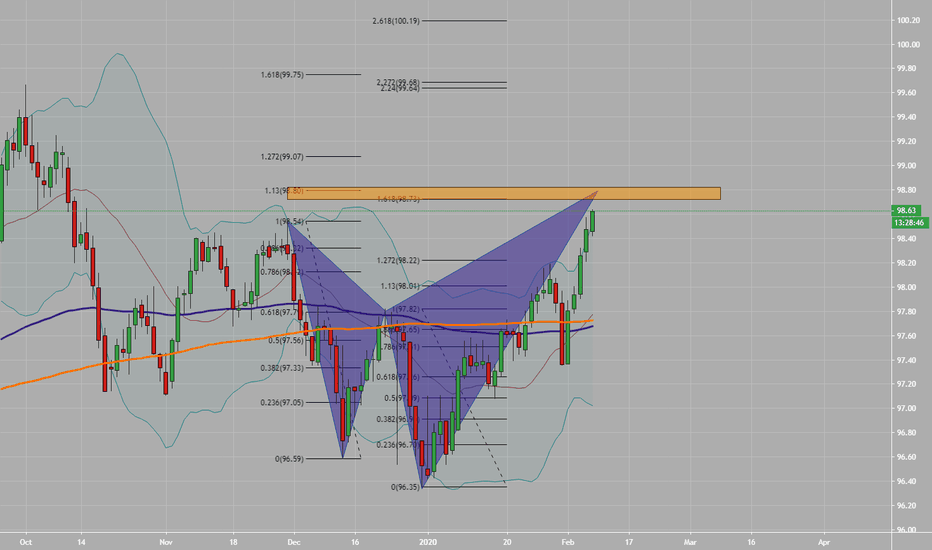Click the 0.5(97.56) Fibonacci level label
Image resolution: width=932 pixels, height=550 pixels.
(x=286, y=341)
